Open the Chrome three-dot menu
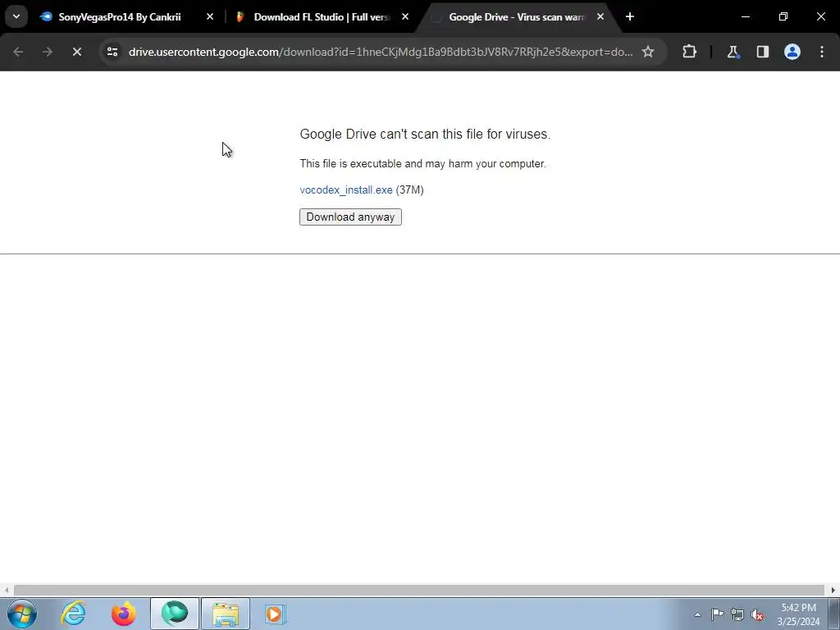This screenshot has width=840, height=630. point(822,52)
